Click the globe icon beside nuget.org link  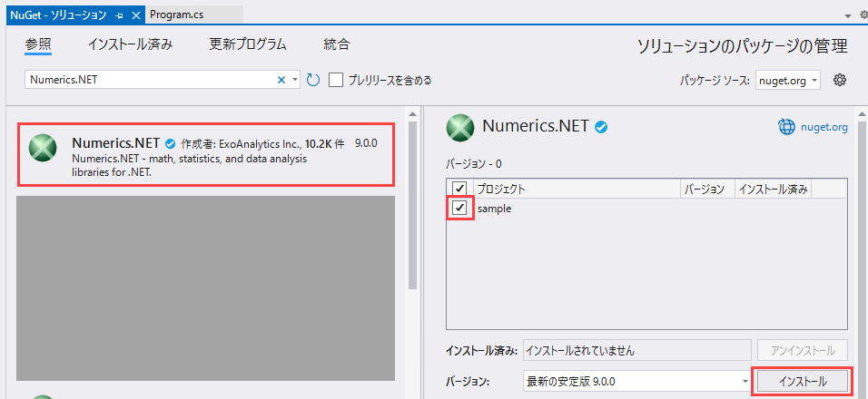786,127
